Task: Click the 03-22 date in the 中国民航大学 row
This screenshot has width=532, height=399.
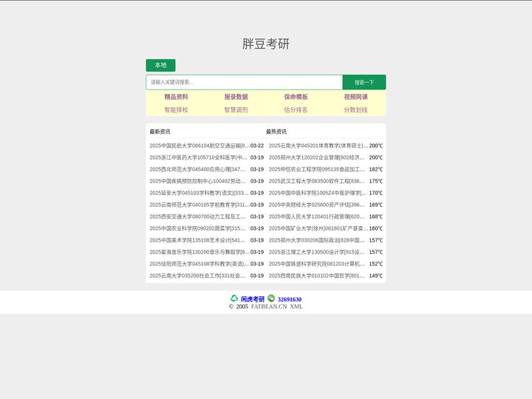Action: point(257,146)
